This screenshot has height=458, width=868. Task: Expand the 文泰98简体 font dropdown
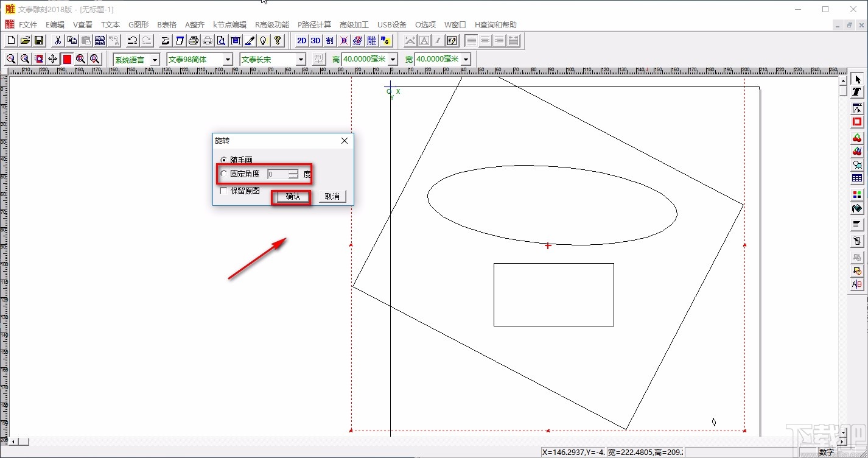228,59
